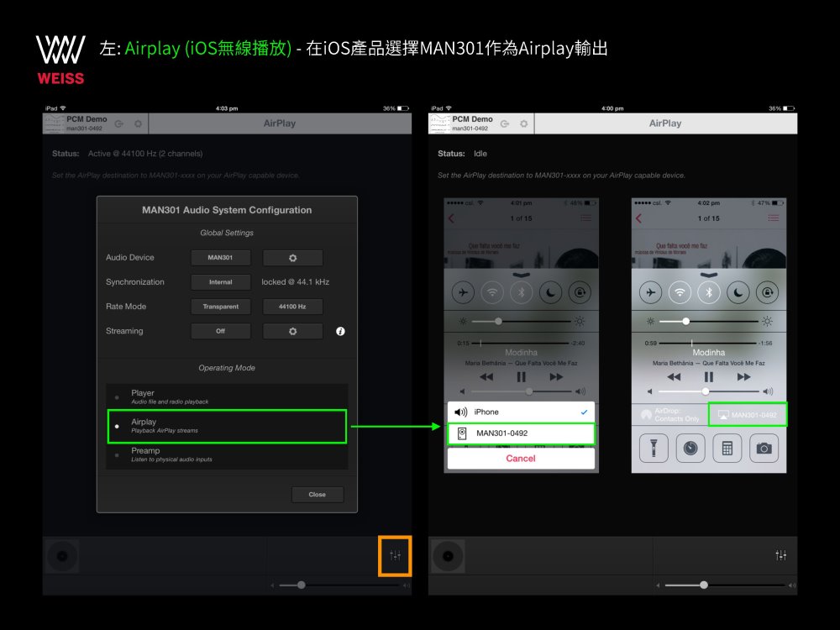Toggle Do Not Disturb in right phone
This screenshot has height=630, width=840.
coord(738,292)
